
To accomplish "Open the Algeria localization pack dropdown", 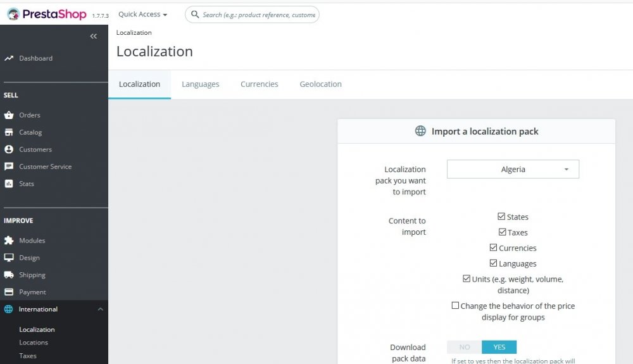I will (x=513, y=169).
